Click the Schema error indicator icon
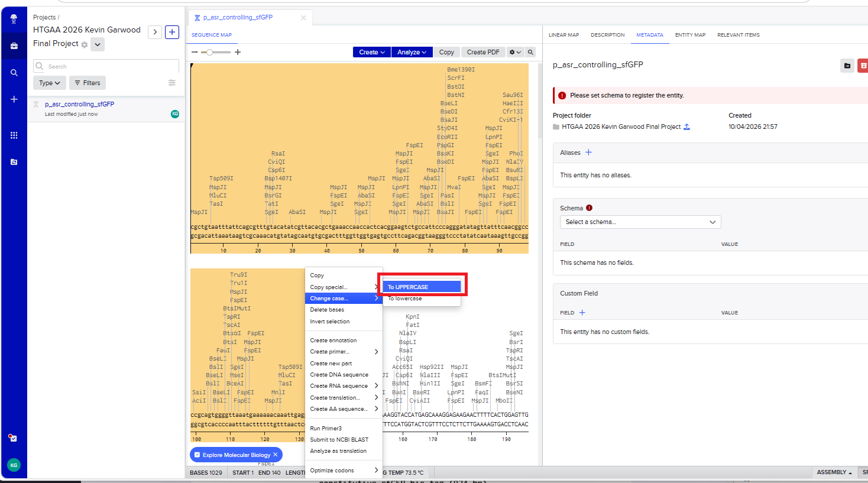 coord(590,208)
